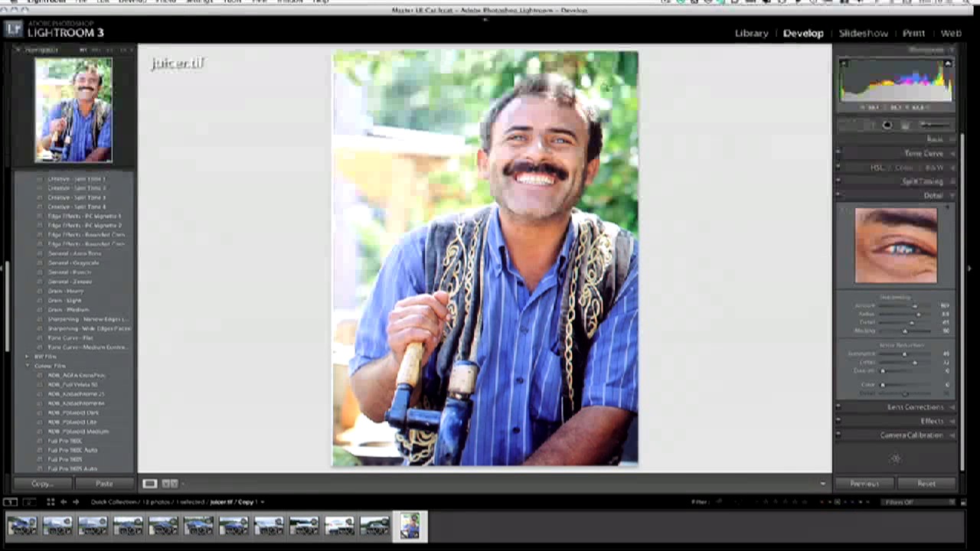This screenshot has width=980, height=551.
Task: Go forward using filmstrip right arrow
Action: [75, 502]
